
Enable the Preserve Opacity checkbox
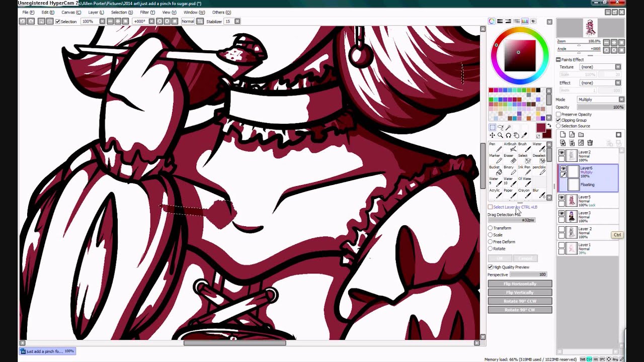coord(558,115)
